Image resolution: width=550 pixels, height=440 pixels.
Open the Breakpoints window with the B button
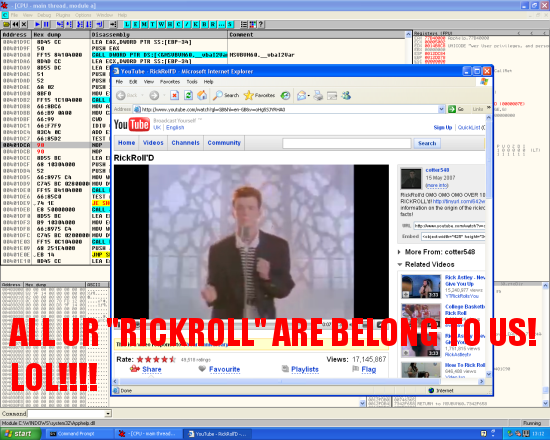click(204, 24)
